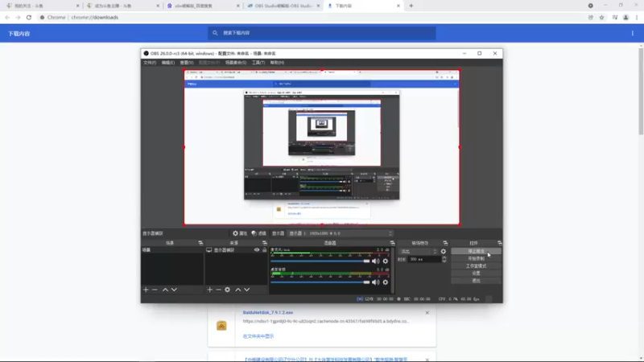Click show in folder link for BaiduNetdisk
This screenshot has height=362, width=644.
click(x=258, y=336)
